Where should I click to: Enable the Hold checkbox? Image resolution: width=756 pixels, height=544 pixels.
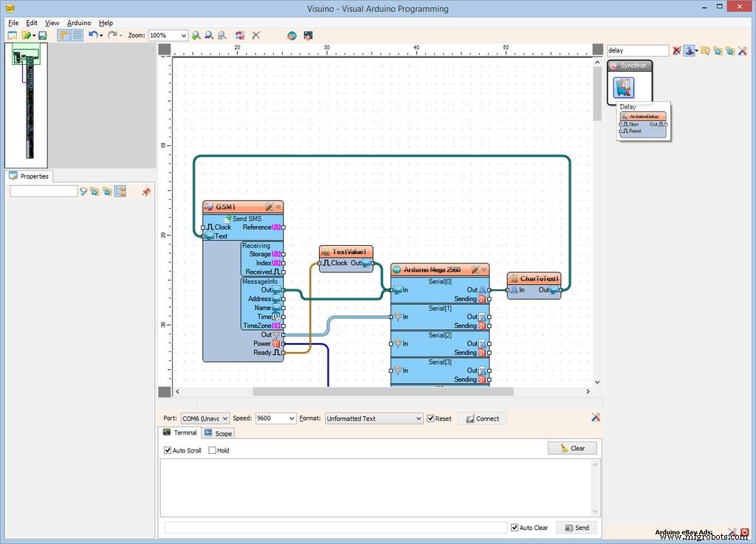[x=213, y=450]
